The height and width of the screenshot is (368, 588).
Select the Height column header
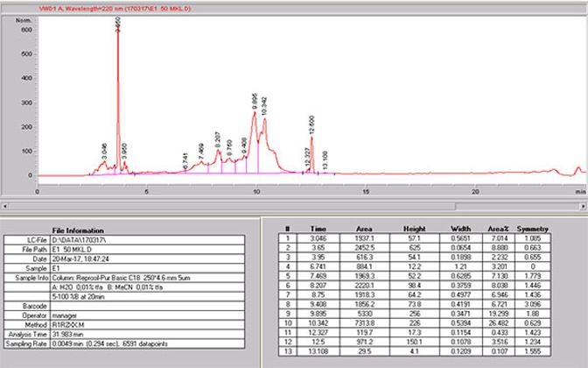pyautogui.click(x=415, y=229)
